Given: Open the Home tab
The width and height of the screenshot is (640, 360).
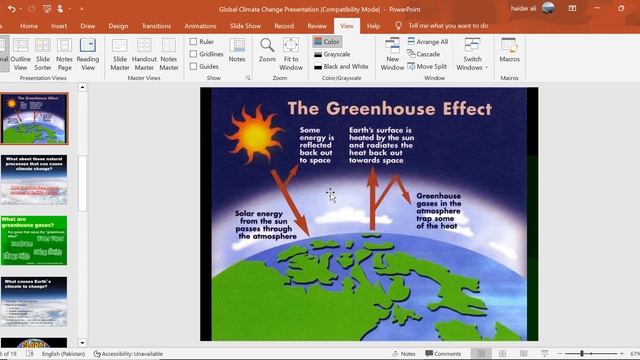Looking at the screenshot, I should (x=29, y=26).
